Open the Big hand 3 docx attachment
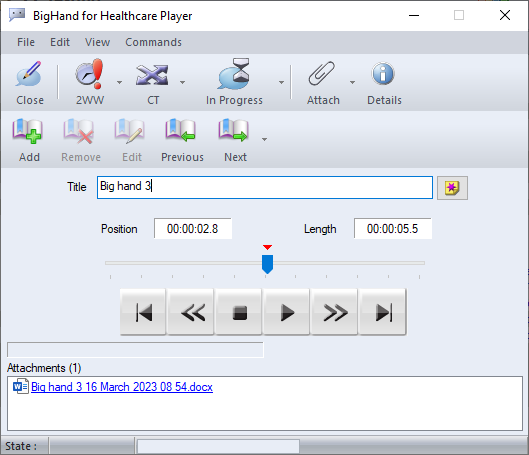The height and width of the screenshot is (455, 529). pyautogui.click(x=122, y=387)
